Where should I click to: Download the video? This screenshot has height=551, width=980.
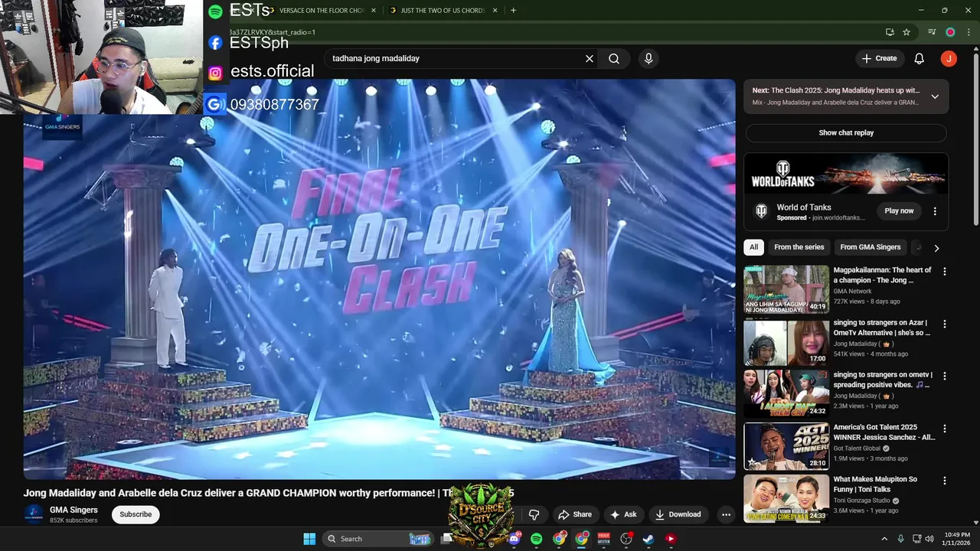click(678, 514)
